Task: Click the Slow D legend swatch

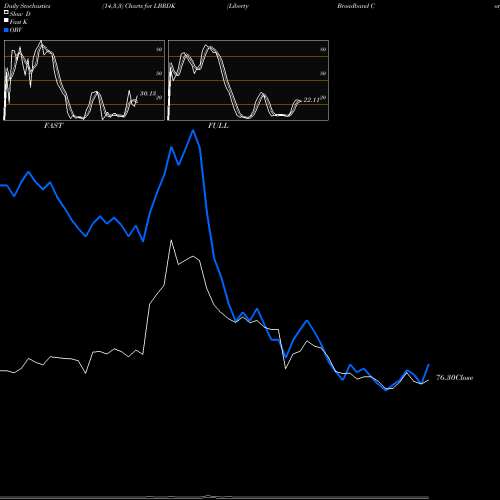Action: point(6,12)
